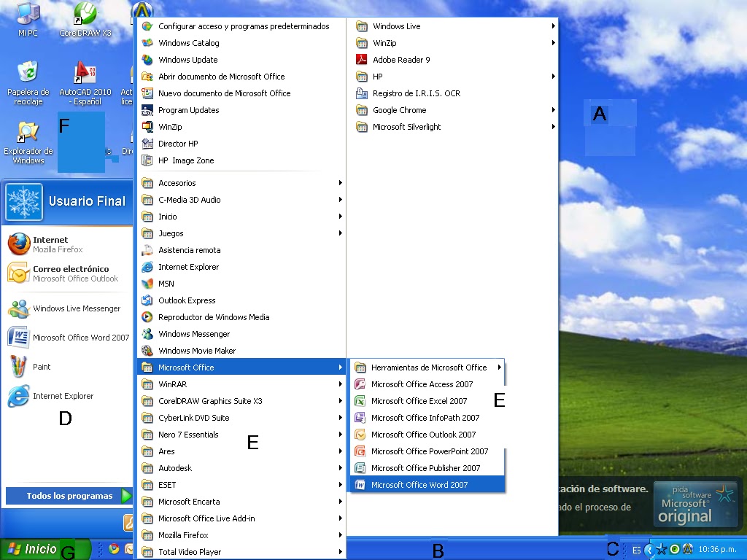Launch Microsoft Office Publisher 2007
This screenshot has height=560, width=747.
click(x=427, y=468)
